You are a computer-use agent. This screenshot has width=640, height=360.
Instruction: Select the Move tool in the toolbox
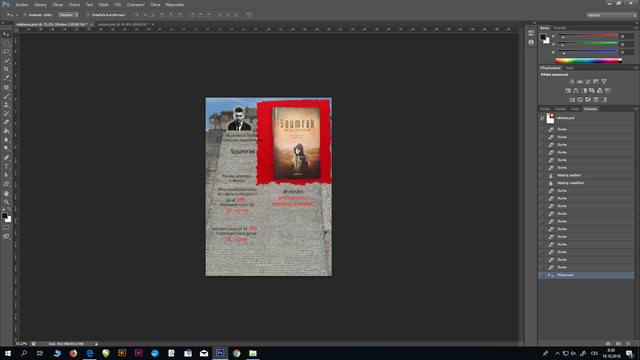tap(6, 34)
